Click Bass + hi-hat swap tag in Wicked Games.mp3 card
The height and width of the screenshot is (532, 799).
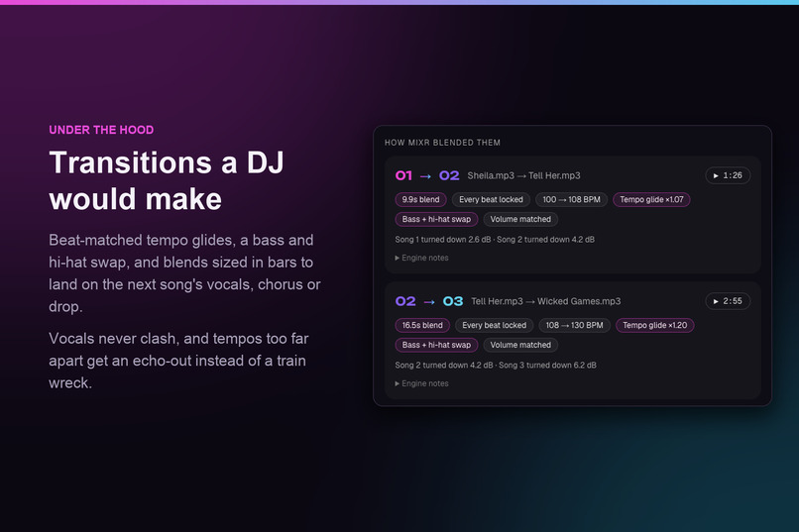pyautogui.click(x=436, y=345)
